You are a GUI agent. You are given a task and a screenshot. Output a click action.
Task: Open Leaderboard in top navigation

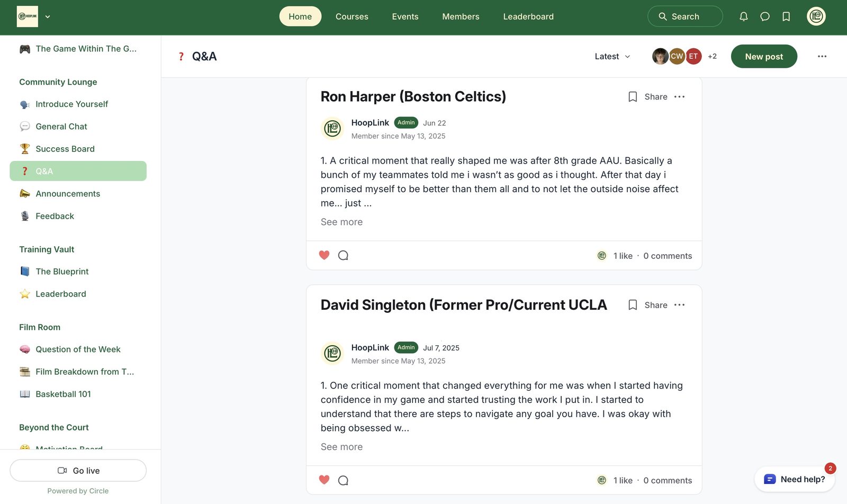click(528, 16)
